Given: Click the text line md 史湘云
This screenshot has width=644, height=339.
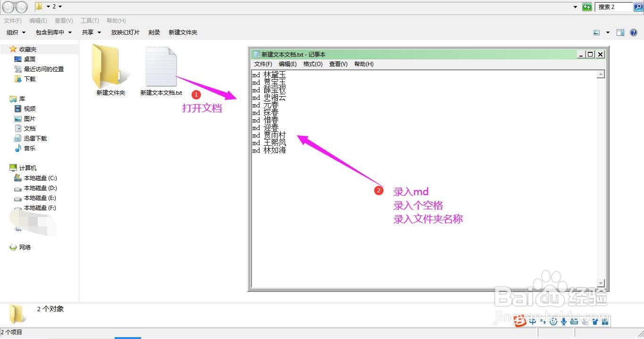Looking at the screenshot, I should (269, 98).
